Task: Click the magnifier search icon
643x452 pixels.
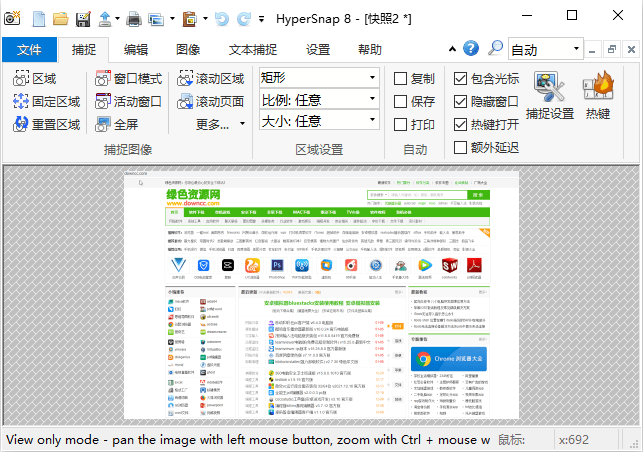Action: [495, 48]
